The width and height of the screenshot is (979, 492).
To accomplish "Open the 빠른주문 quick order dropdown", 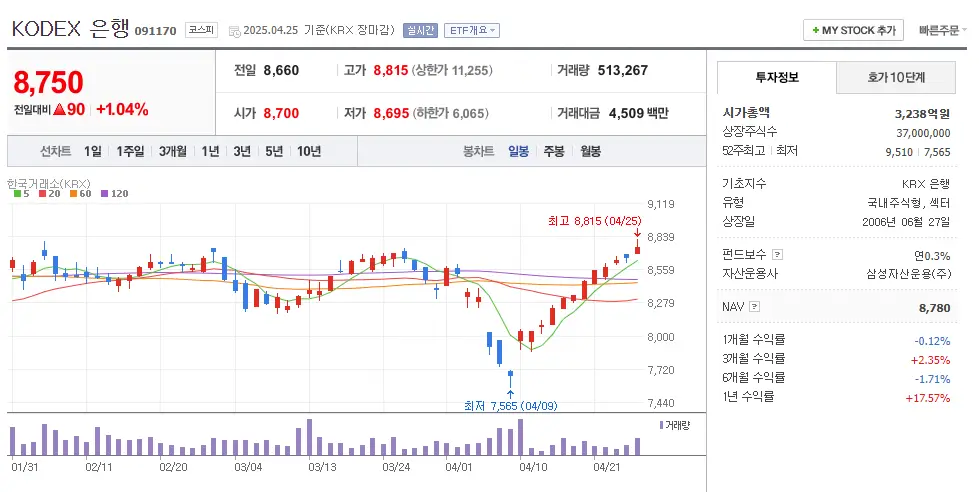I will [943, 31].
